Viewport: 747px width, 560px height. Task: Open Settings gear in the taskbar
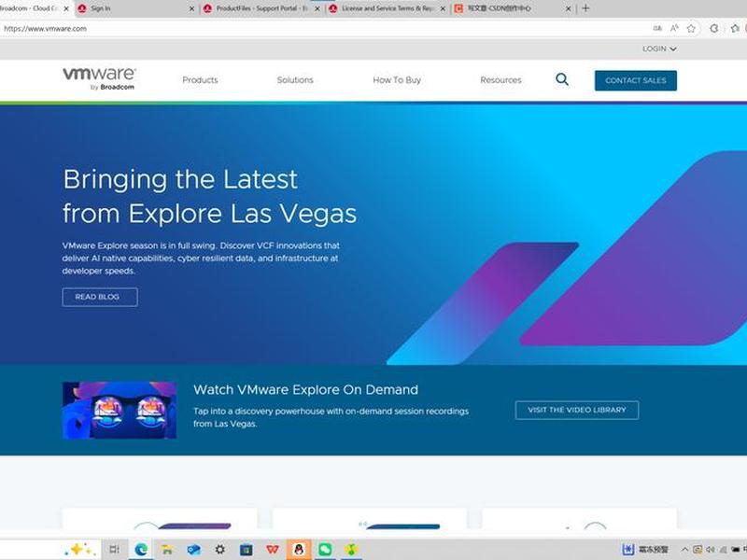pos(219,550)
